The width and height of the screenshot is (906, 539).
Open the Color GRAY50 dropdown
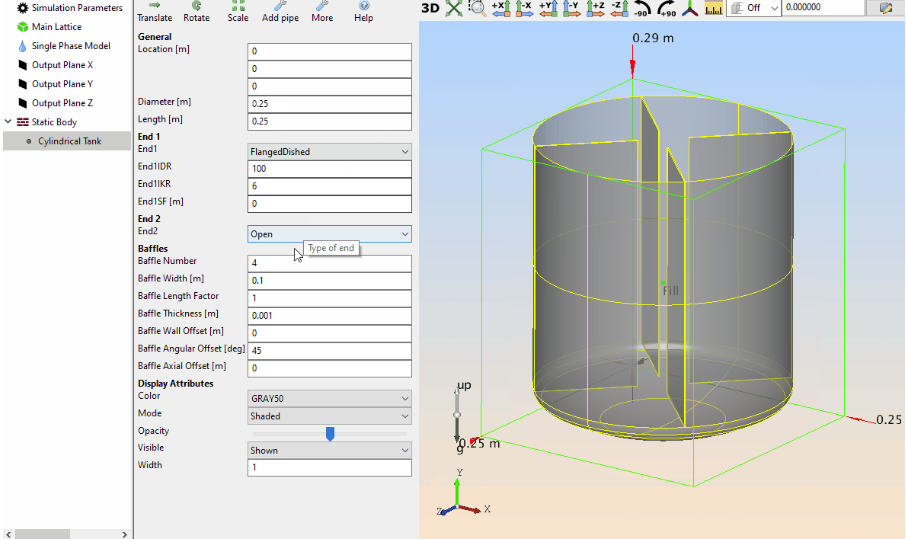coord(329,398)
